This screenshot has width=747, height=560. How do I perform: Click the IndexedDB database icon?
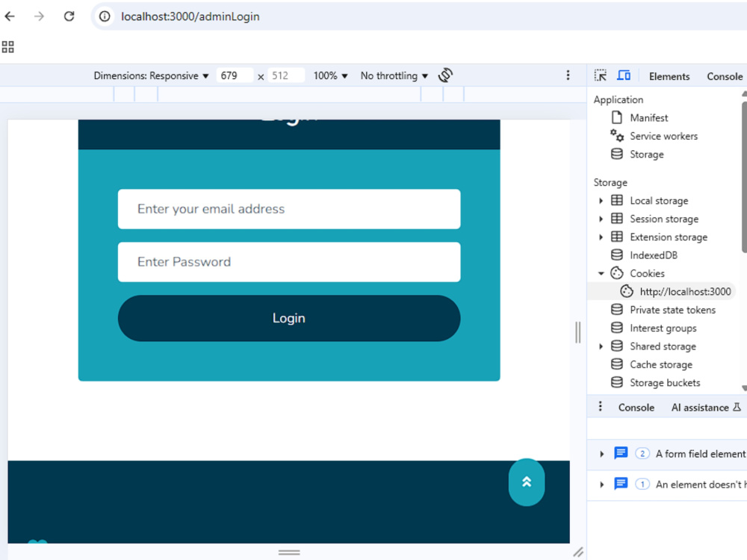(617, 255)
